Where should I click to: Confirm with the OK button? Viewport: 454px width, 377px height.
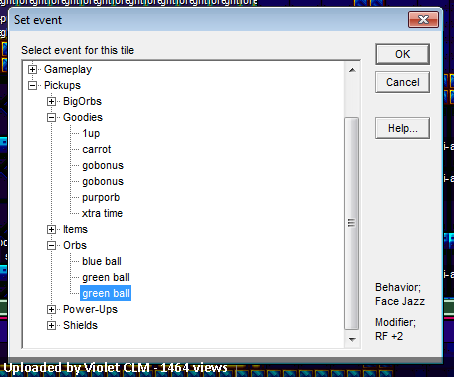(x=402, y=54)
